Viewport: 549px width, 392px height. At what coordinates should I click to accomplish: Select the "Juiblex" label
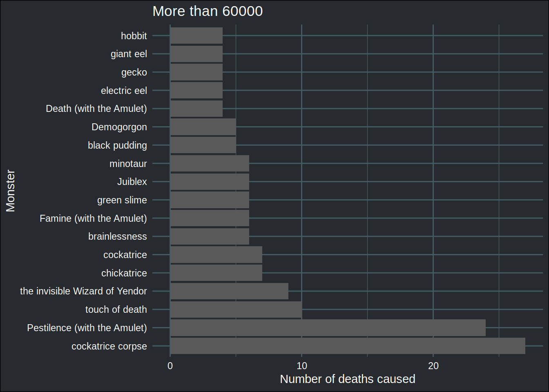pos(132,182)
